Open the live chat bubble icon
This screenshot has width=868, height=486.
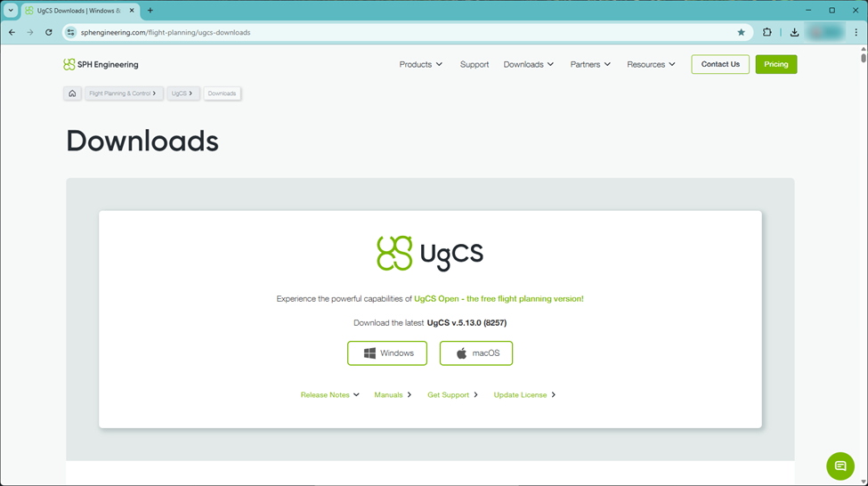click(x=840, y=466)
